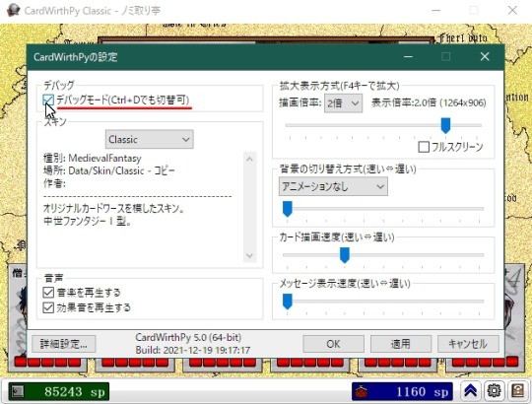The image size is (532, 404).
Task: Click the 適用 apply button
Action: click(x=401, y=344)
